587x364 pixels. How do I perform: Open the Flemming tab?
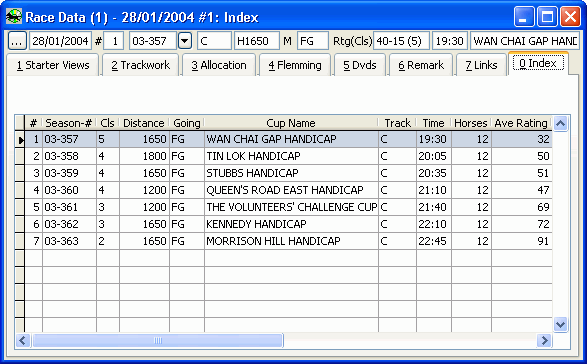click(295, 65)
